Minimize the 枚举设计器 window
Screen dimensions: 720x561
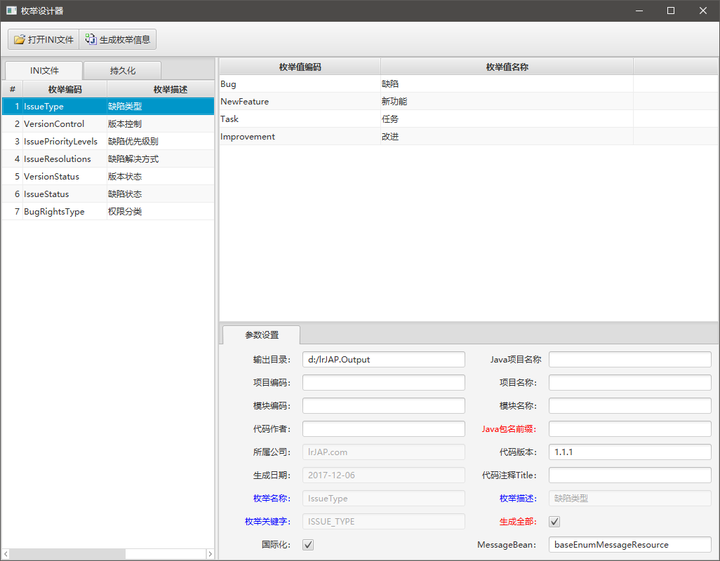tap(639, 11)
